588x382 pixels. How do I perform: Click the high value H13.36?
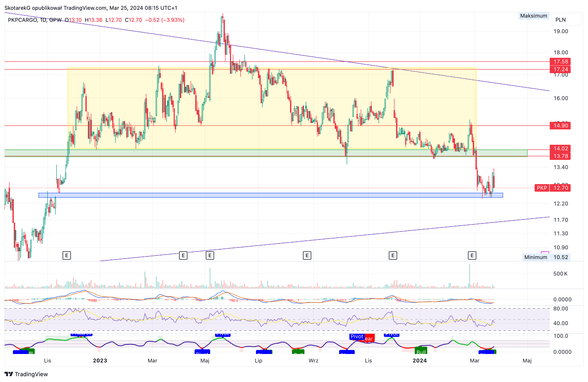(93, 20)
